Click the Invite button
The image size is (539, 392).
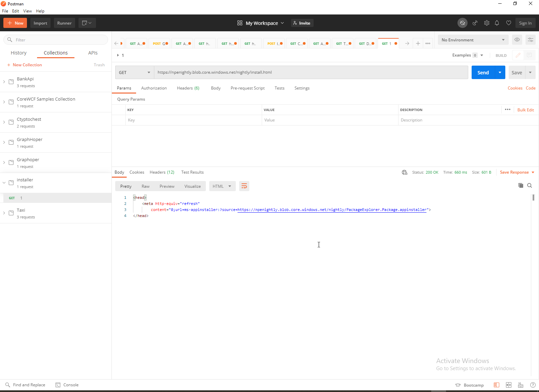[x=302, y=23]
